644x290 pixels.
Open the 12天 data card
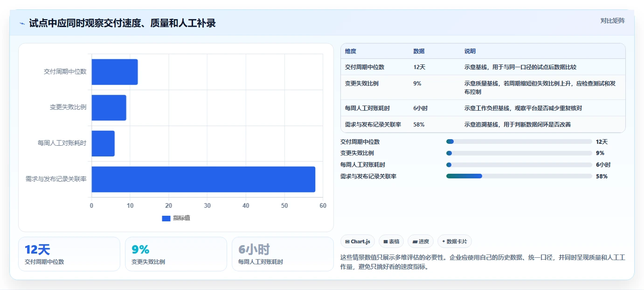[69, 254]
